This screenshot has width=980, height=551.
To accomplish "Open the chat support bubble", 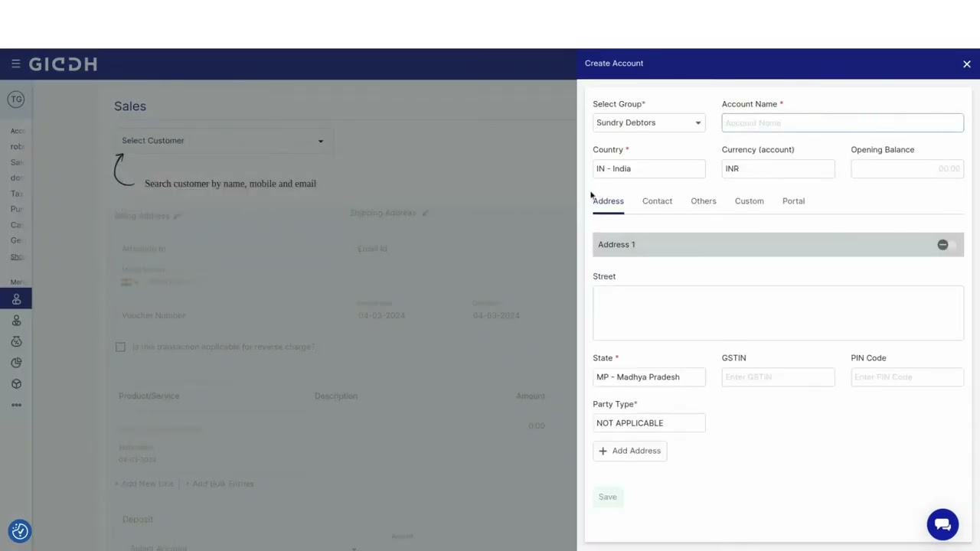I will [x=942, y=525].
